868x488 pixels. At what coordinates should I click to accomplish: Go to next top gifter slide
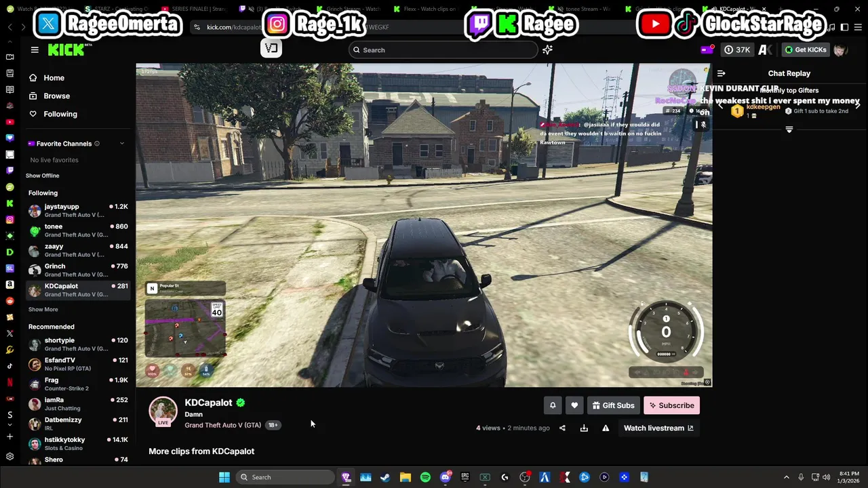click(858, 105)
